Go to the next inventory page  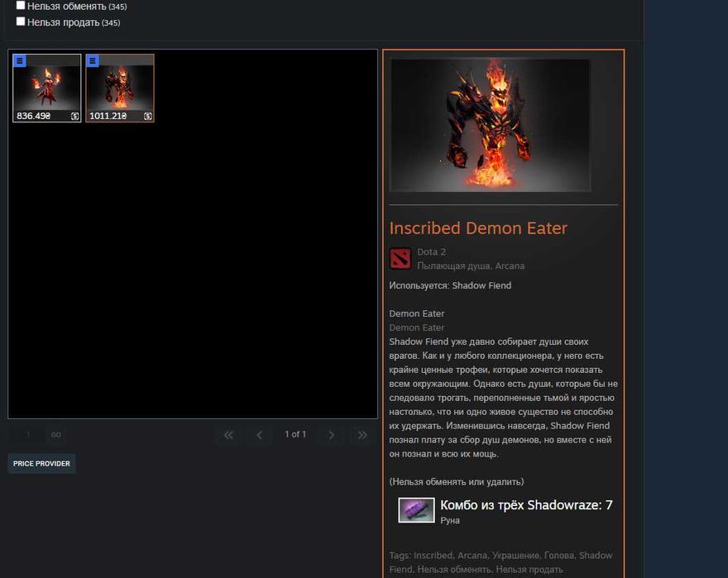coord(331,435)
